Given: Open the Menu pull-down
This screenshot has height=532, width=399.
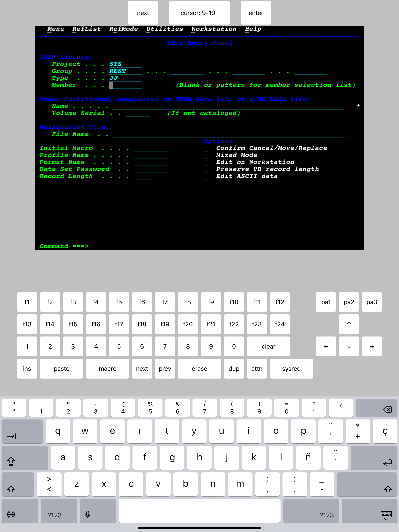Looking at the screenshot, I should pyautogui.click(x=56, y=29).
